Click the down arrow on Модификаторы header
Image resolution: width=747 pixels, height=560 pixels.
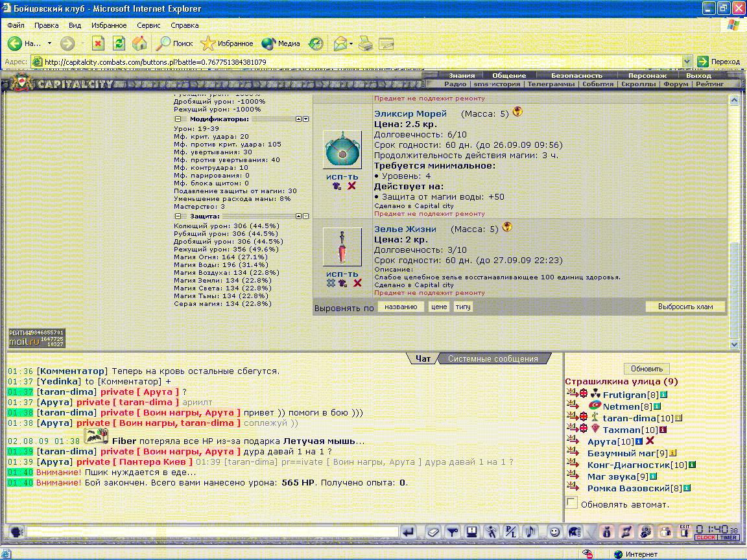(306, 119)
